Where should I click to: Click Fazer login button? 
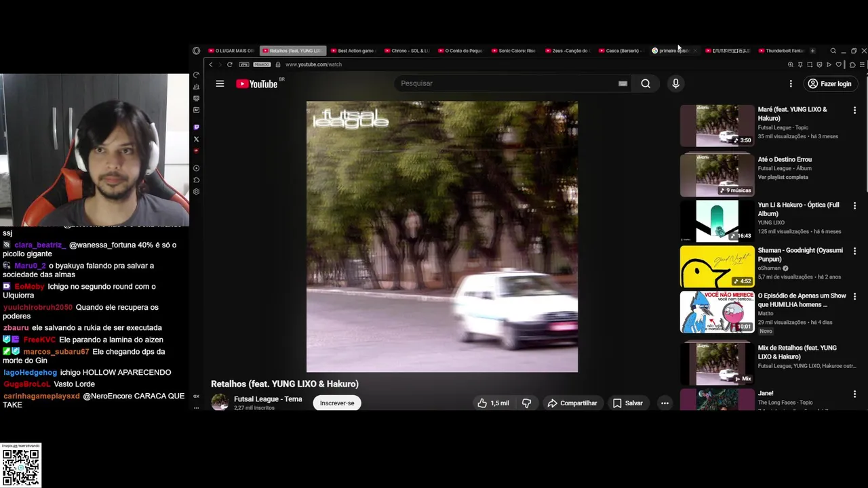(x=829, y=83)
